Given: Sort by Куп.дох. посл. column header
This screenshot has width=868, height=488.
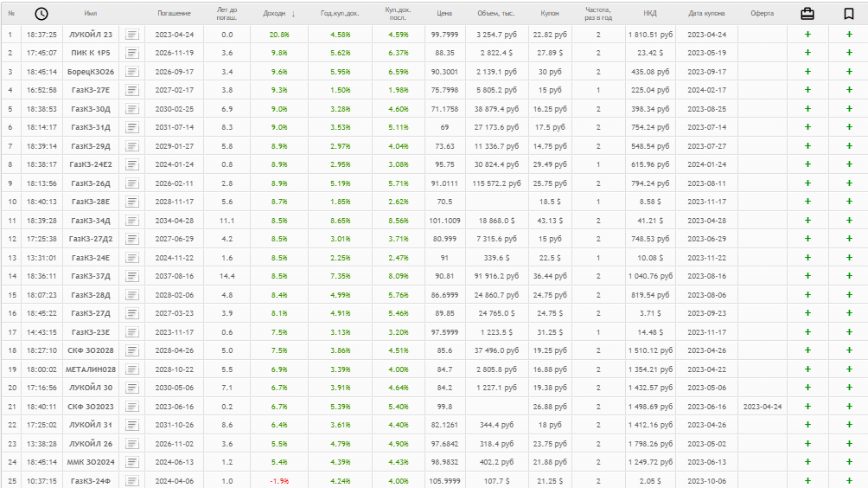Looking at the screenshot, I should (398, 14).
